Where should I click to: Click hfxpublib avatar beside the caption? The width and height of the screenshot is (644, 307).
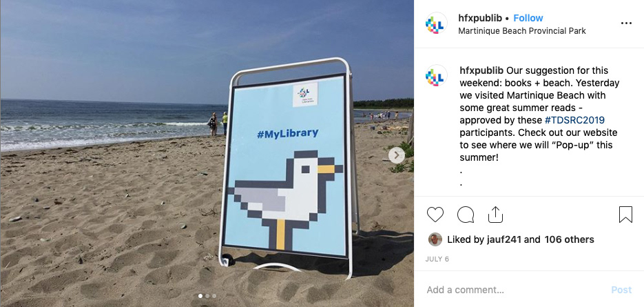pos(436,75)
